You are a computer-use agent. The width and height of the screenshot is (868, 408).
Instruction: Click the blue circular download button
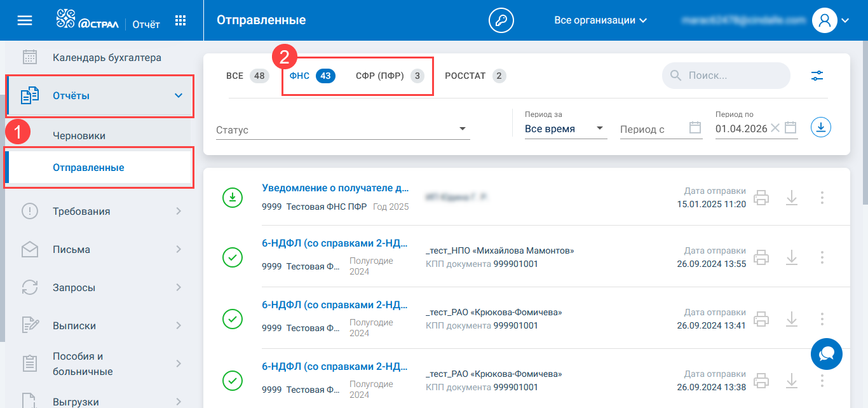coord(821,128)
